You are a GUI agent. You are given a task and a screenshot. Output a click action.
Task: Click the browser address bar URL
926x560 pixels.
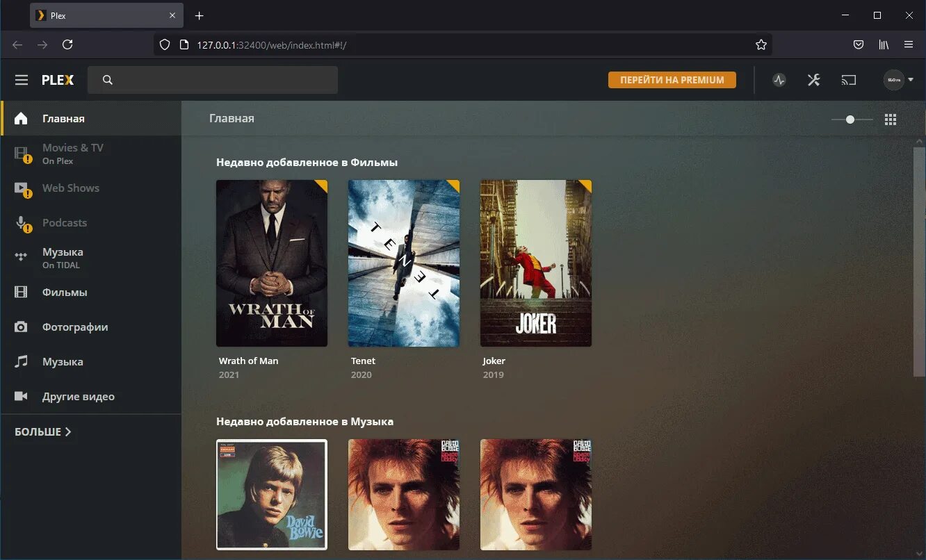271,44
